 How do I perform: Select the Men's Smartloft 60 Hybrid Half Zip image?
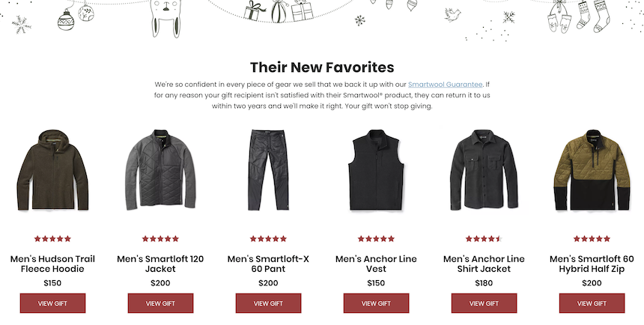pos(592,171)
